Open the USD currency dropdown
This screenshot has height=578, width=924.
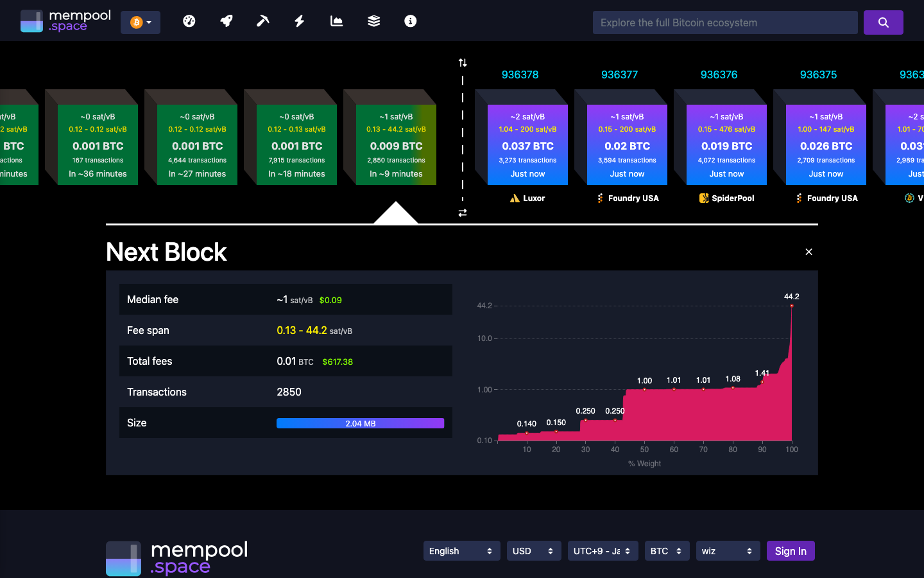(533, 550)
